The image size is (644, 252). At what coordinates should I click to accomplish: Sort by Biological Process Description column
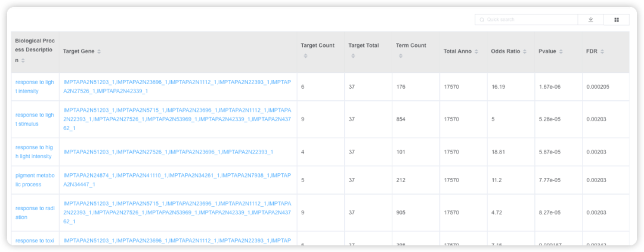click(23, 60)
